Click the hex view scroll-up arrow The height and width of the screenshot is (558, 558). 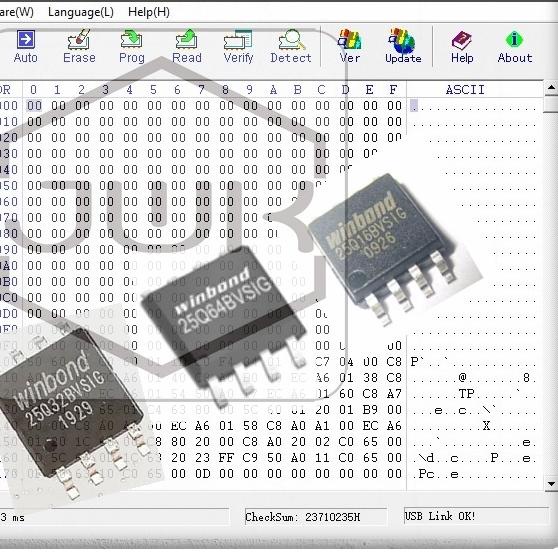[551, 87]
